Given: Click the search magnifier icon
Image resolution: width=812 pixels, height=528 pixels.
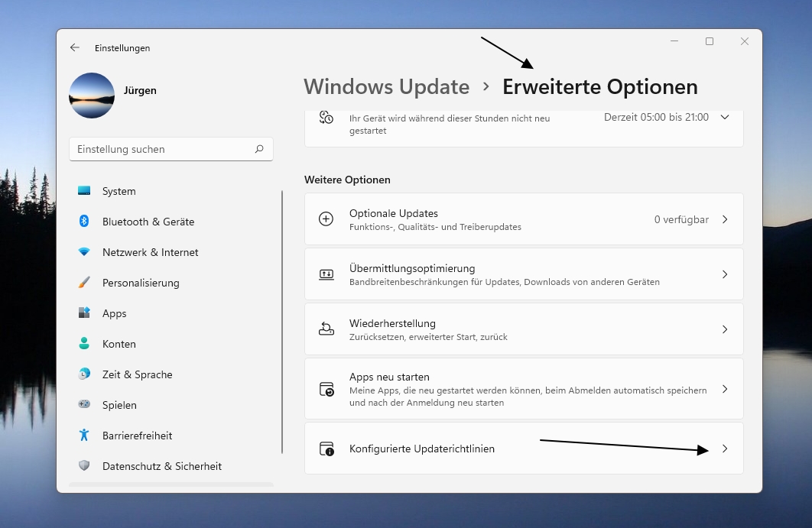Looking at the screenshot, I should coord(259,149).
